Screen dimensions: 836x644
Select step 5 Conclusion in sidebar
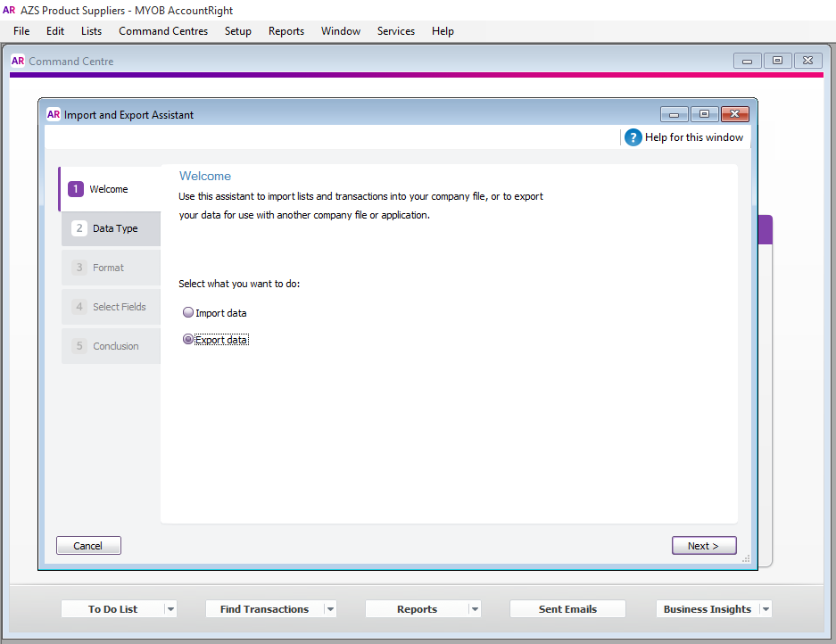tap(111, 346)
